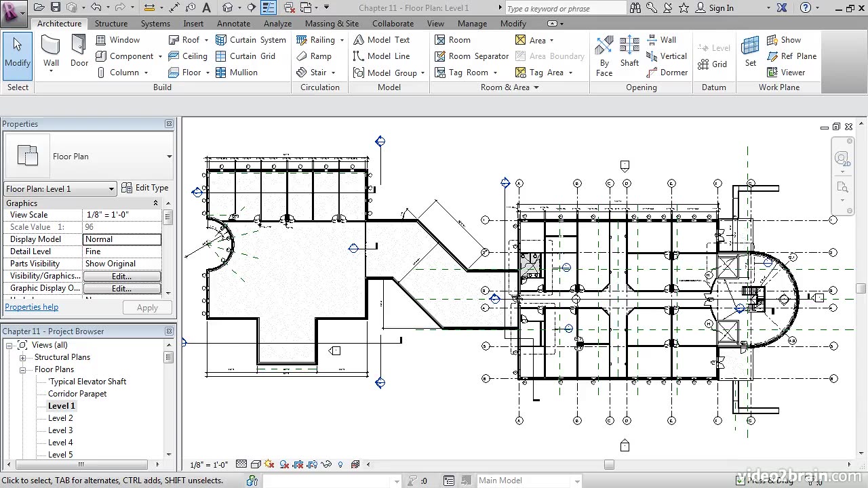Image resolution: width=868 pixels, height=488 pixels.
Task: Expand the Roof tool dropdown arrow
Action: [206, 41]
